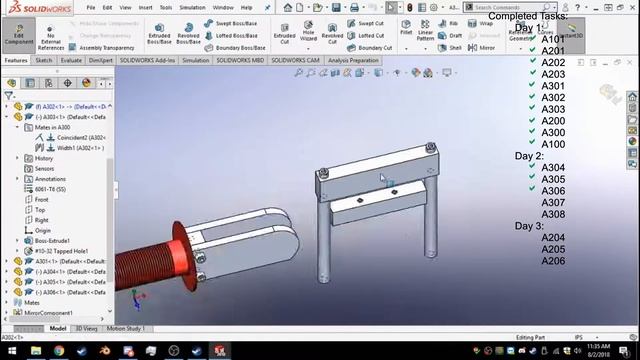Expand the Annotations folder

tap(18, 179)
